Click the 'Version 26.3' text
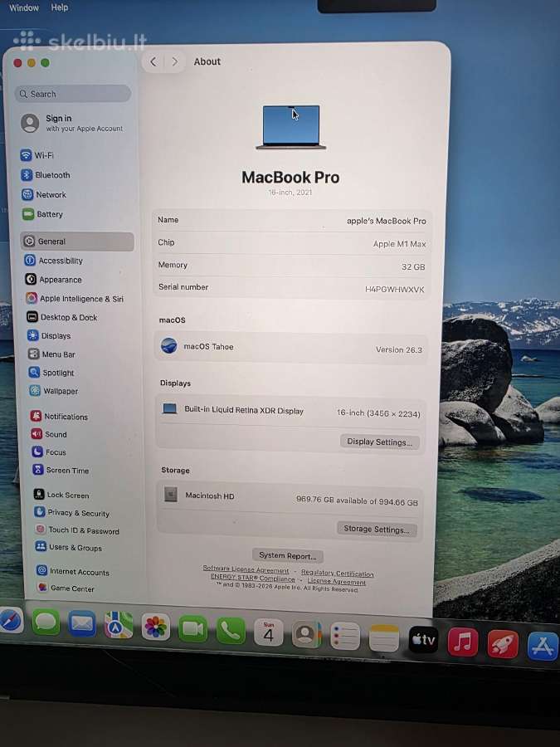This screenshot has width=560, height=747. [x=398, y=349]
